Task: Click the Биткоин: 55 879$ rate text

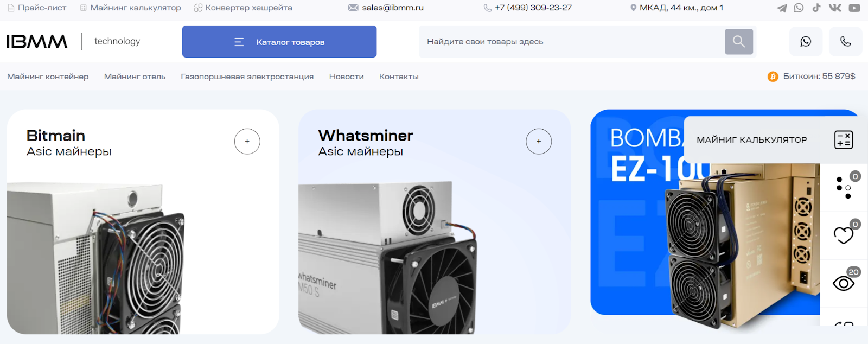Action: click(819, 77)
